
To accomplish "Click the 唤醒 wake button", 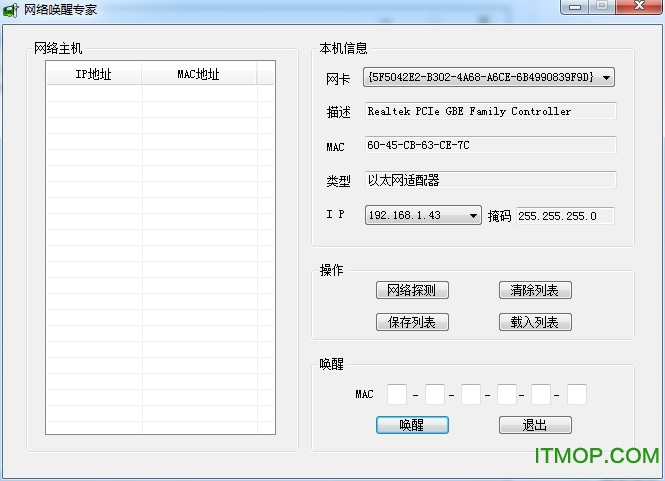I will click(x=412, y=425).
